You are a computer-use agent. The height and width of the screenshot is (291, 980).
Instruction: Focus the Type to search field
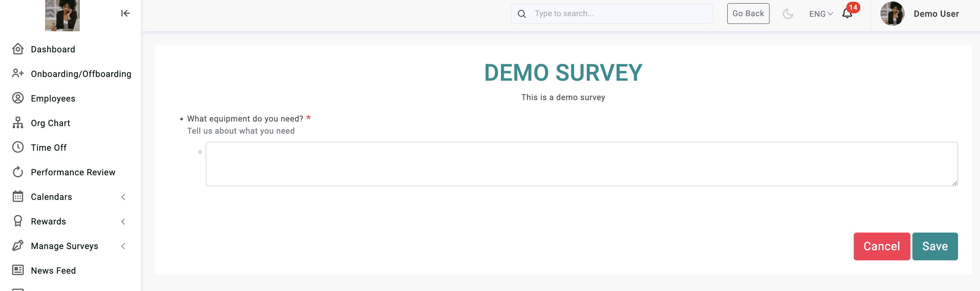[x=612, y=14]
